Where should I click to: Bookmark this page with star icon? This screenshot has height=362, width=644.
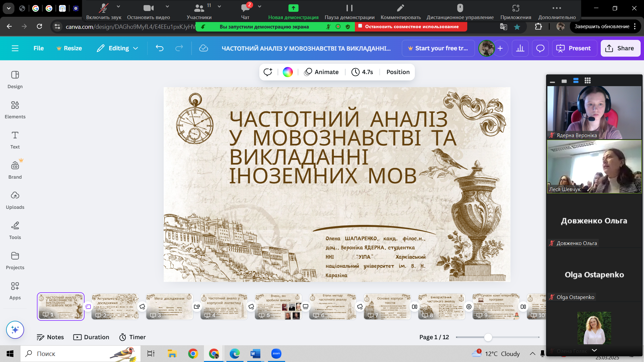coord(517,27)
